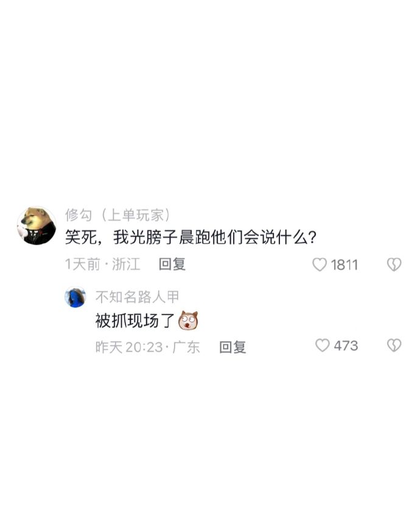Image resolution: width=420 pixels, height=530 pixels.
Task: Open 修勾's Shiba dog avatar
Action: pos(37,225)
